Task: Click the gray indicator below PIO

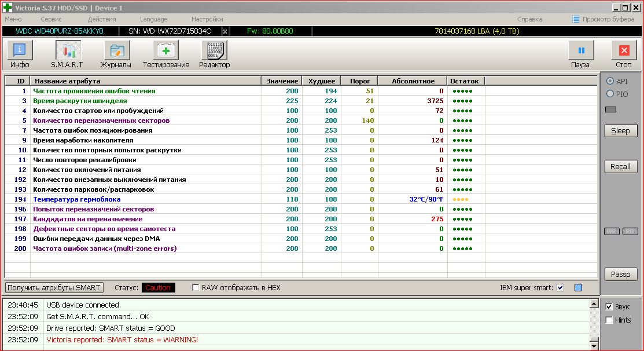Action: coord(611,109)
